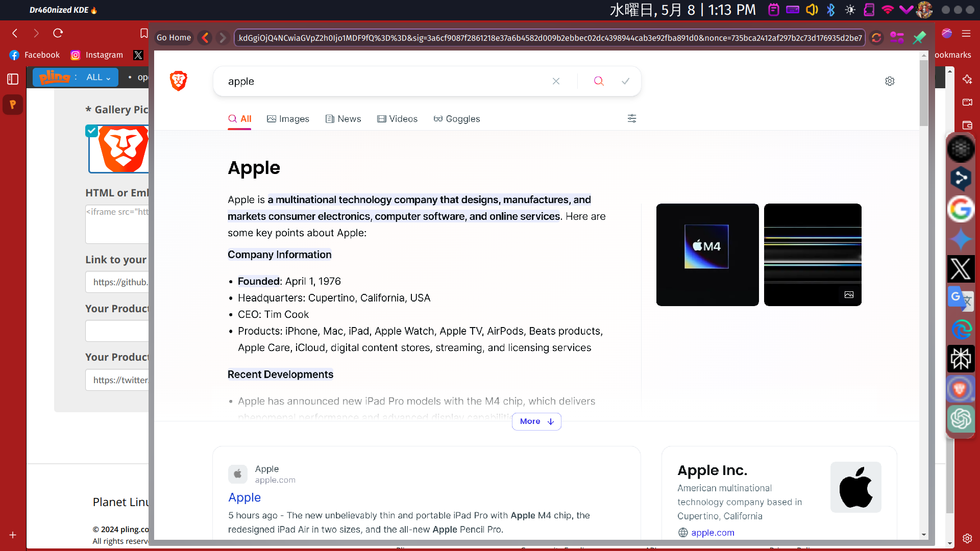Open the pink chevron system tray expander
The height and width of the screenshot is (551, 980).
pyautogui.click(x=906, y=10)
